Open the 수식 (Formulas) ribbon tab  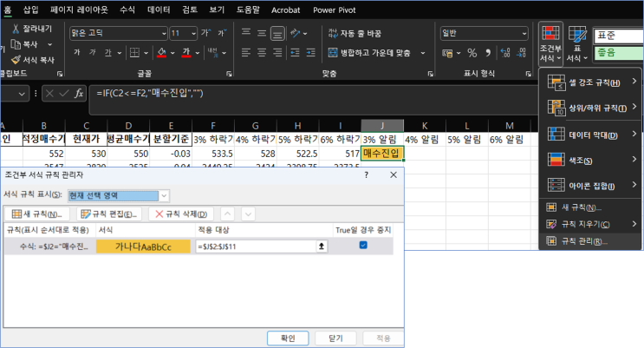pos(127,10)
